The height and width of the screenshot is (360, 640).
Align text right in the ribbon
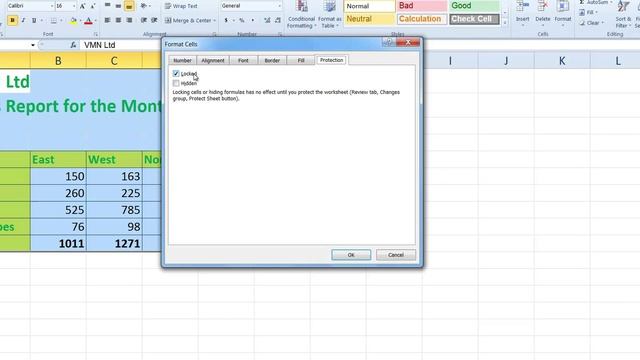pos(129,20)
